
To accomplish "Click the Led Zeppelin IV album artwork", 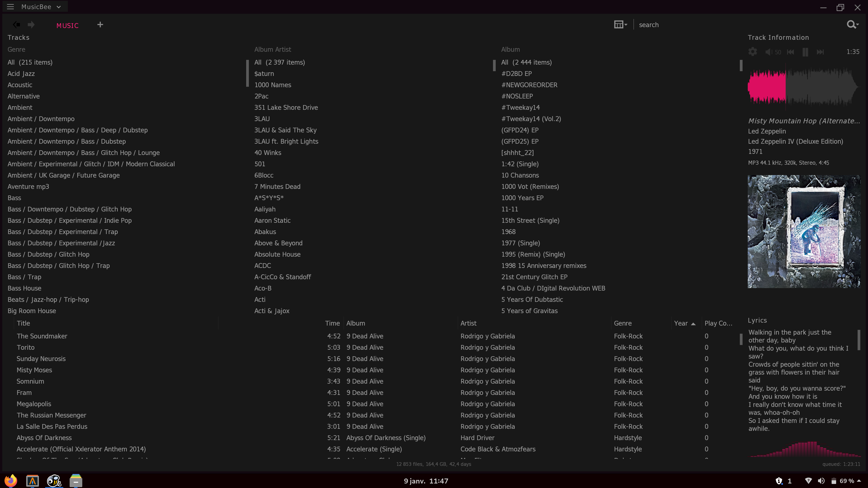I will tap(804, 232).
